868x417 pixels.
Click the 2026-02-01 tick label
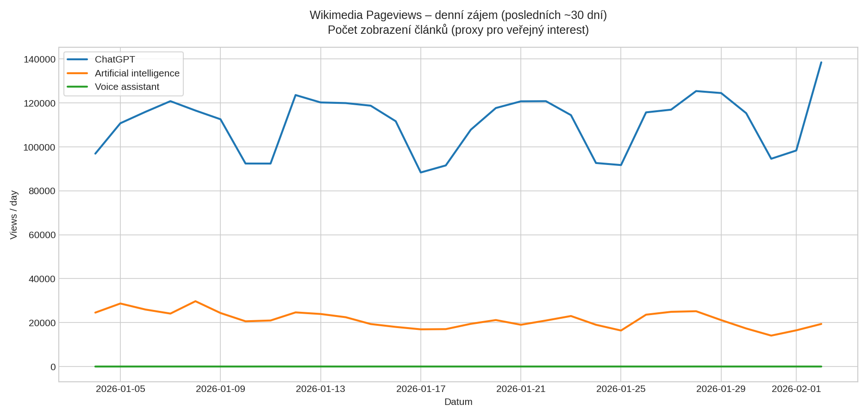pyautogui.click(x=795, y=389)
